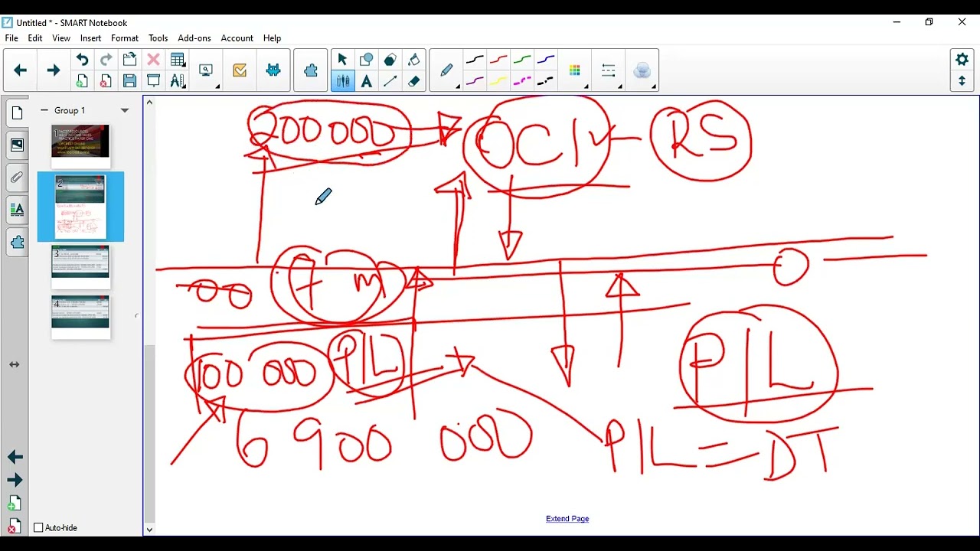Open the line style dropdown
The height and width of the screenshot is (551, 980).
pos(609,70)
